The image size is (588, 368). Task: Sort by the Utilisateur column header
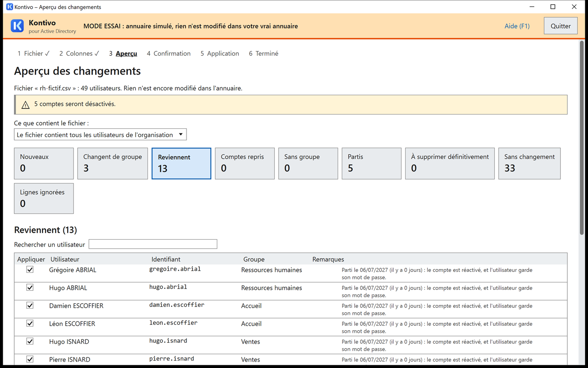click(65, 259)
